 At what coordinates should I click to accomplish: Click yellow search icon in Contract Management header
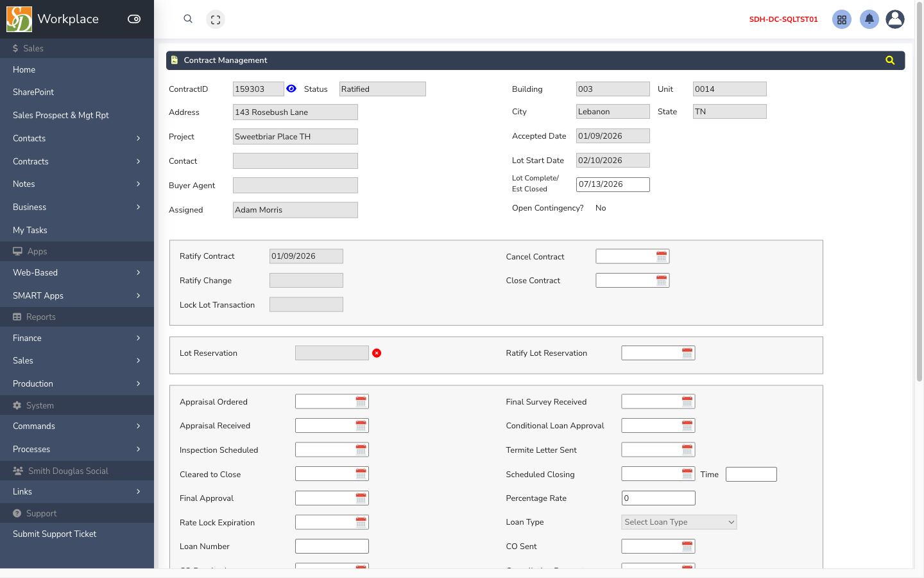(x=890, y=60)
